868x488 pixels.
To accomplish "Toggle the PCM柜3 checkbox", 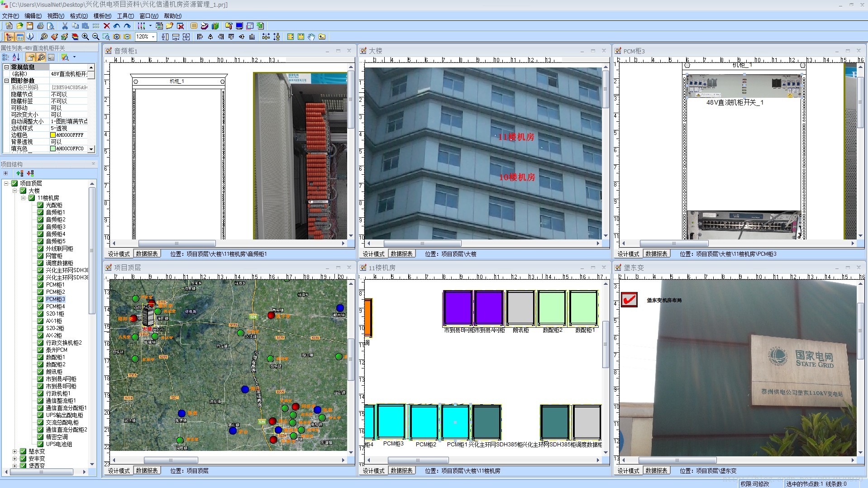I will click(x=40, y=299).
